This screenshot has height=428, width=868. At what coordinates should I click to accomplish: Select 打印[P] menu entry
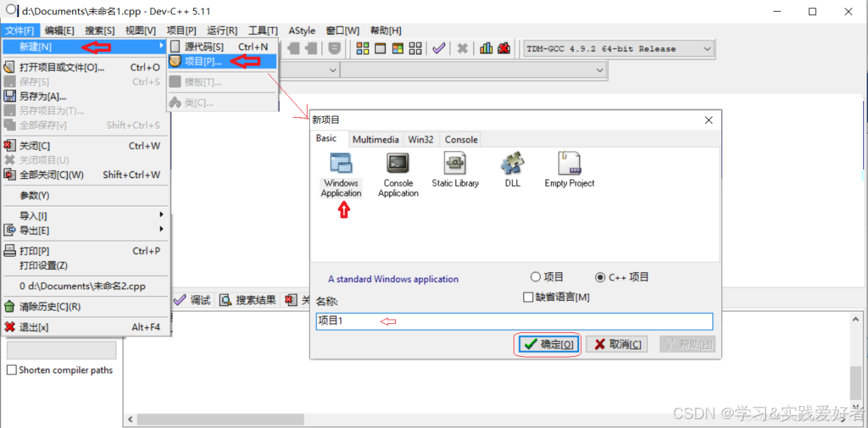pyautogui.click(x=86, y=251)
